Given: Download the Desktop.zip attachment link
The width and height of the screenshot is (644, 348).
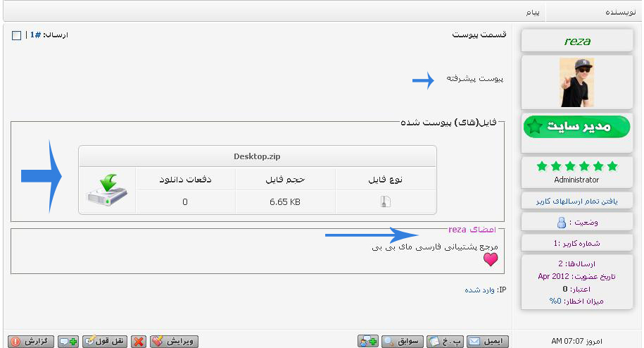Looking at the screenshot, I should [257, 156].
